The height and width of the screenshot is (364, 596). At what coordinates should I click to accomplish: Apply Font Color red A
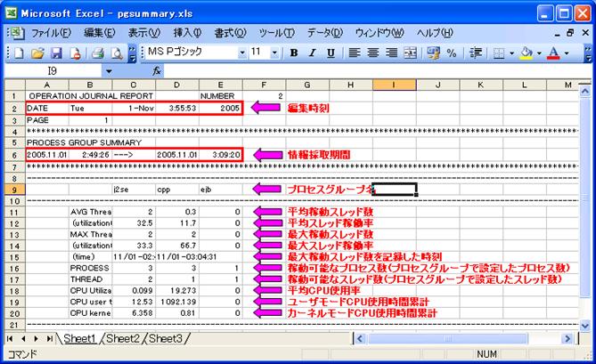(x=553, y=53)
